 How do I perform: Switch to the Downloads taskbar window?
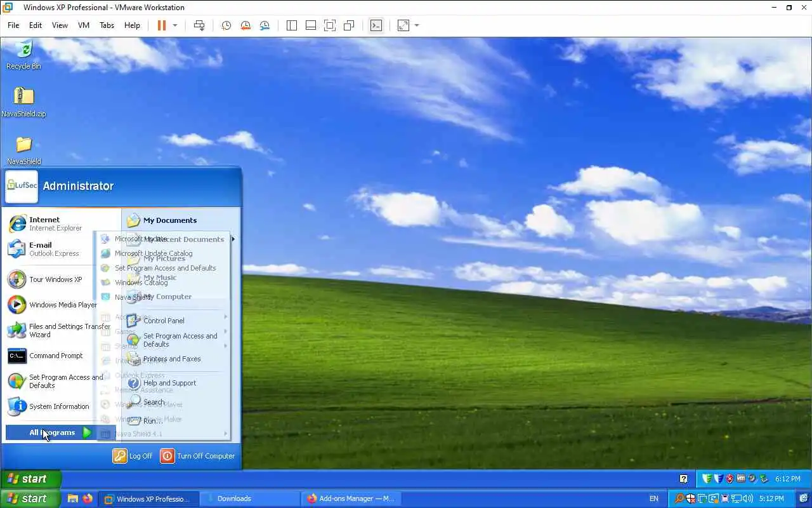[x=251, y=498]
